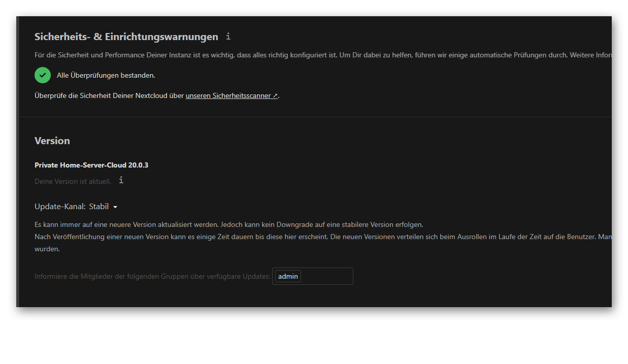Click the 'Private Home-Server-Cloud 20.0.3' version text
Viewport: 628px width, 364px height.
click(x=91, y=165)
